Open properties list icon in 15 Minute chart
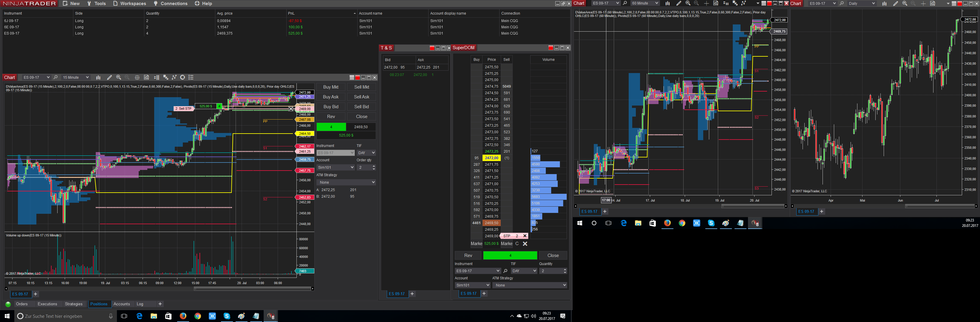 (191, 78)
